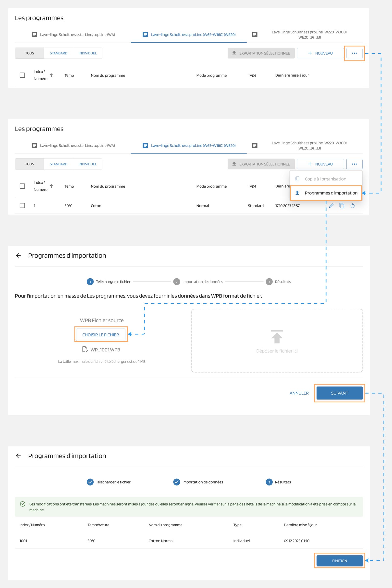
Task: Tick the checkbox for the Coton program
Action: pyautogui.click(x=22, y=205)
